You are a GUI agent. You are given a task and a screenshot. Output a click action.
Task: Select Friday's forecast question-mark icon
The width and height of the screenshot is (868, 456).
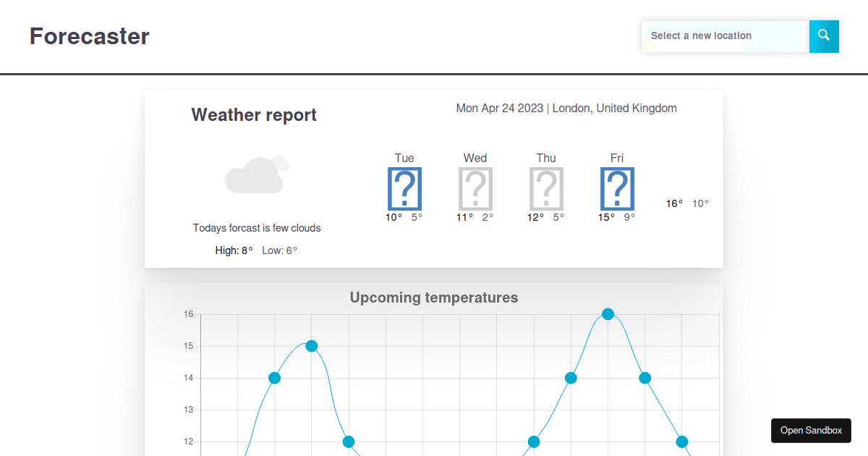(x=617, y=188)
